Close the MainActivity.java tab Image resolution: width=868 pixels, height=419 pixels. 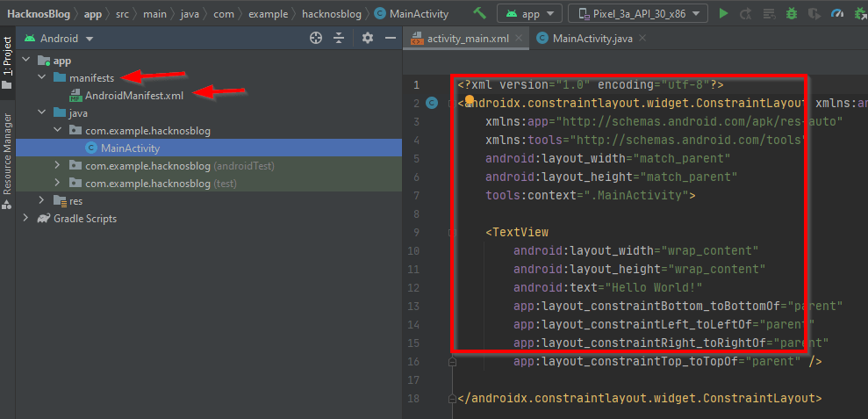642,39
